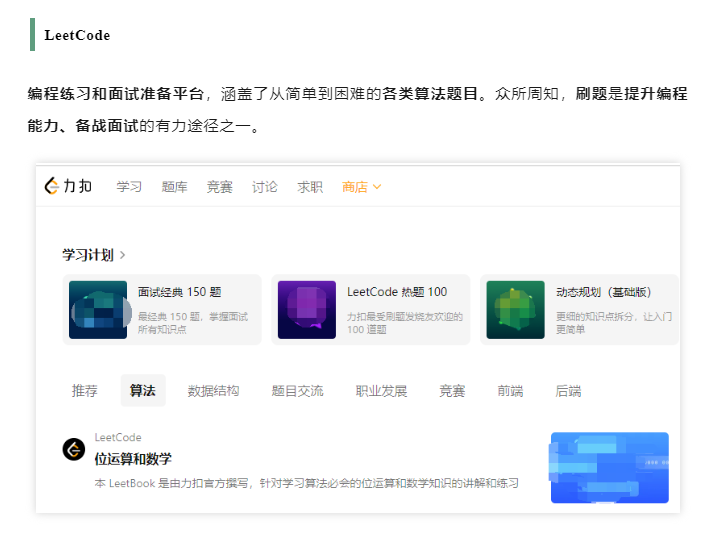Open the 面试经典 150 题 thumbnail
This screenshot has height=551, width=725.
click(x=98, y=310)
